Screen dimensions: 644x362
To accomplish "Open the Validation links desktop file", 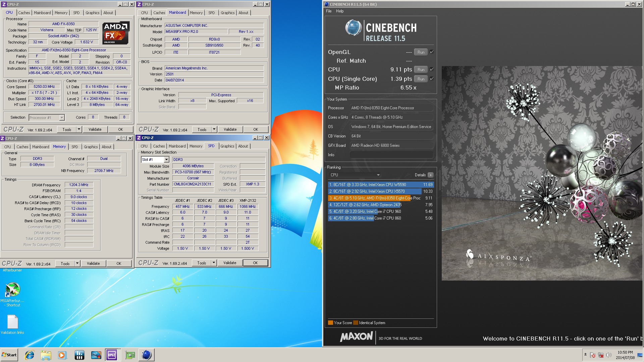I will click(12, 324).
